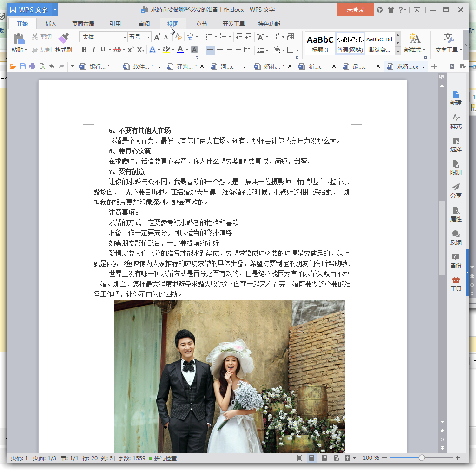Viewport: 476px width, 470px height.
Task: Decrease paragraph indent
Action: click(239, 37)
